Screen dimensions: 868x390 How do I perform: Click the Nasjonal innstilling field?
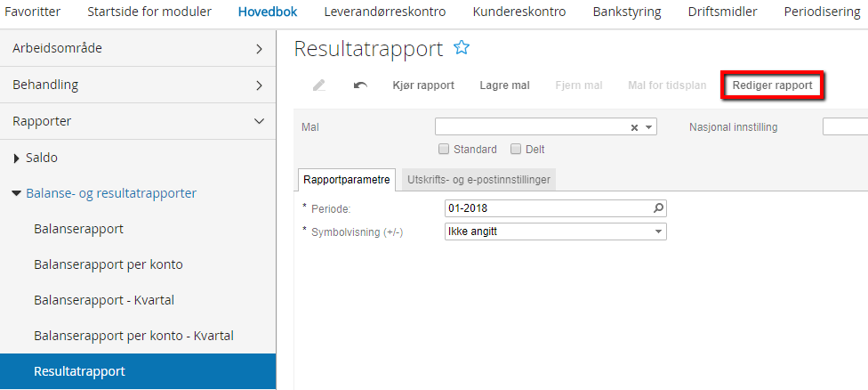coord(845,126)
